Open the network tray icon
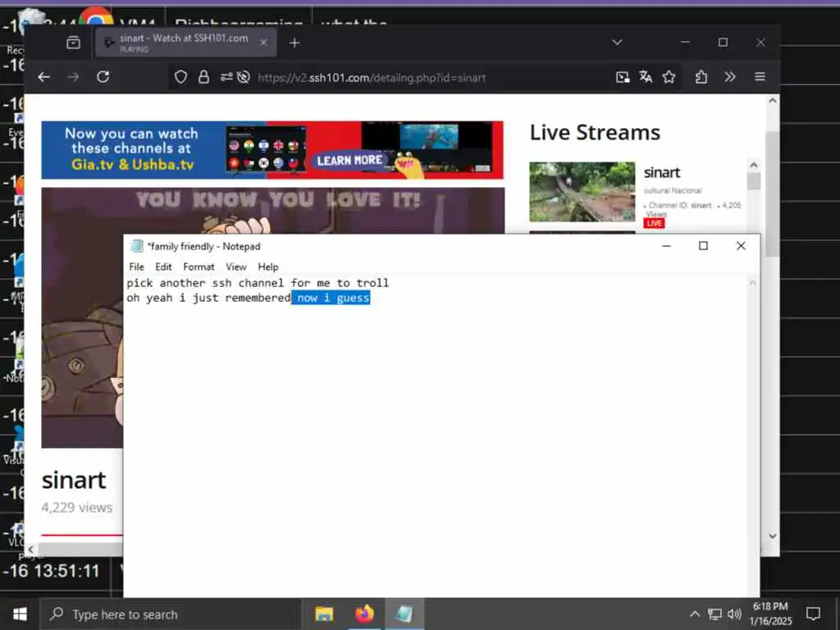Screen dimensions: 840x630 (x=714, y=614)
